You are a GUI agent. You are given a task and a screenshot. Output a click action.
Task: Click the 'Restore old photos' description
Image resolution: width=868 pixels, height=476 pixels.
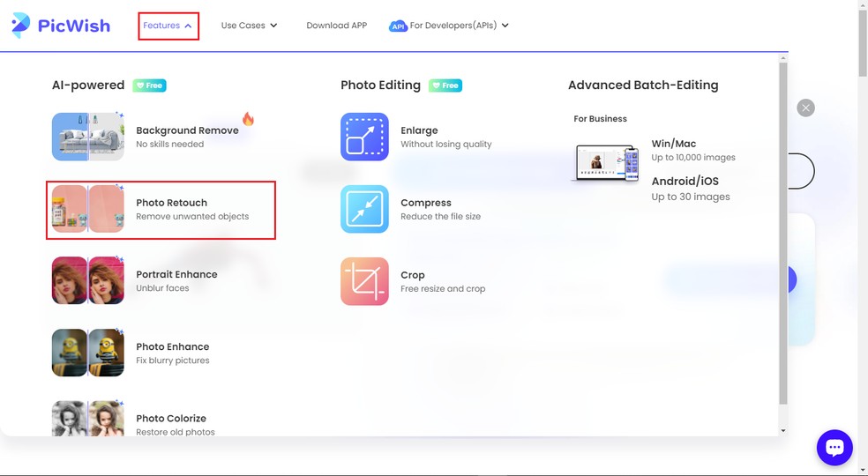(176, 432)
